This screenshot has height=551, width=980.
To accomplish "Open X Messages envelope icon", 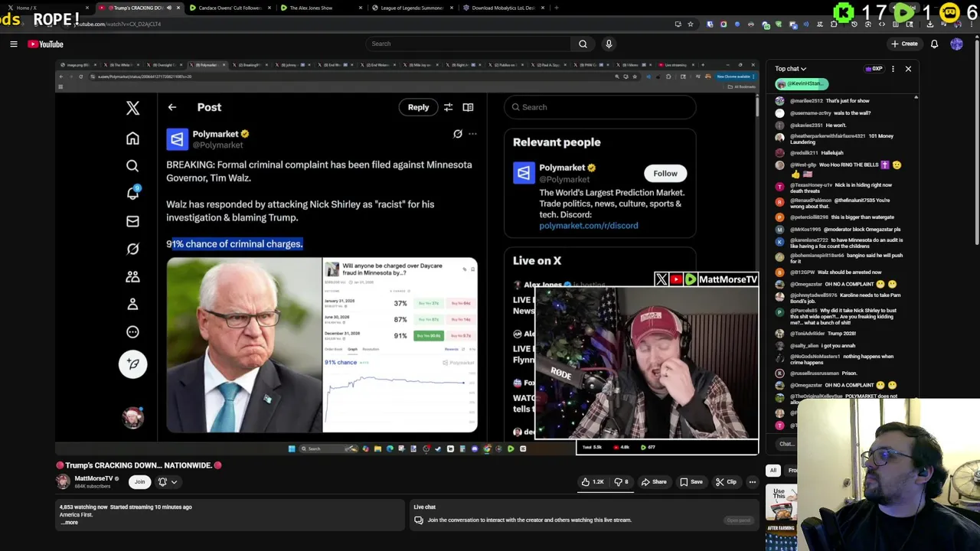I will point(132,221).
